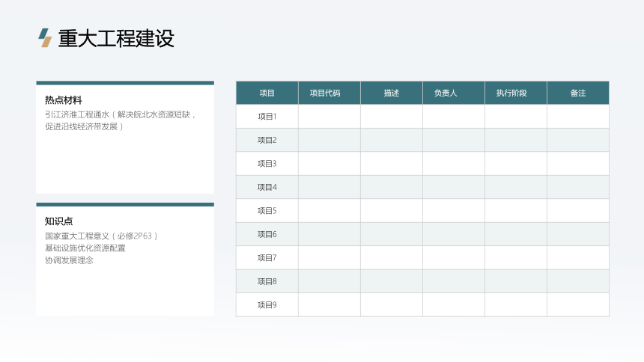Click the 协调发展理念 text line
Viewport: 644px width, 362px height.
[69, 260]
